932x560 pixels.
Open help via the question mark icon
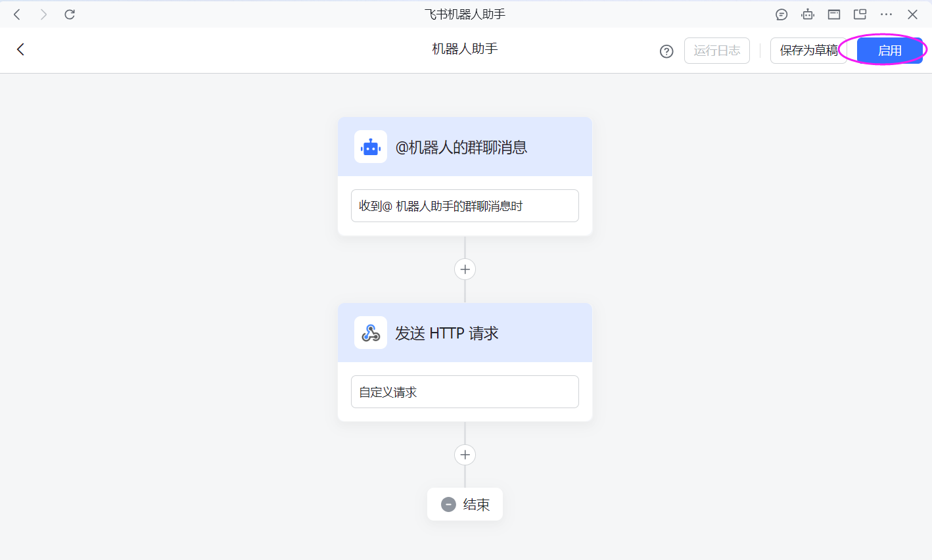coord(666,51)
